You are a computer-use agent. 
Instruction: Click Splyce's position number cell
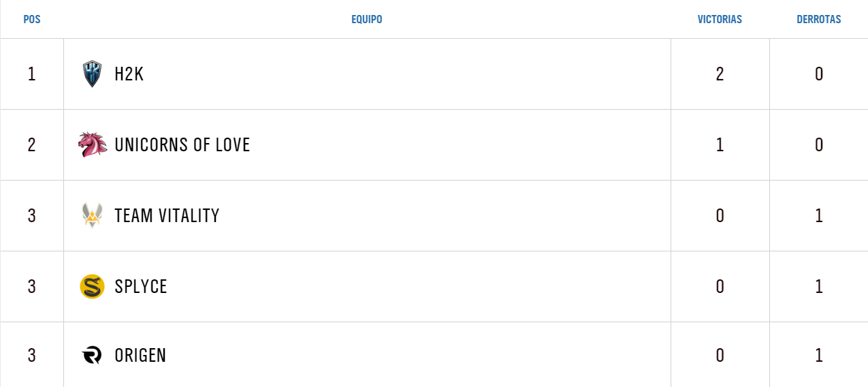tap(32, 286)
